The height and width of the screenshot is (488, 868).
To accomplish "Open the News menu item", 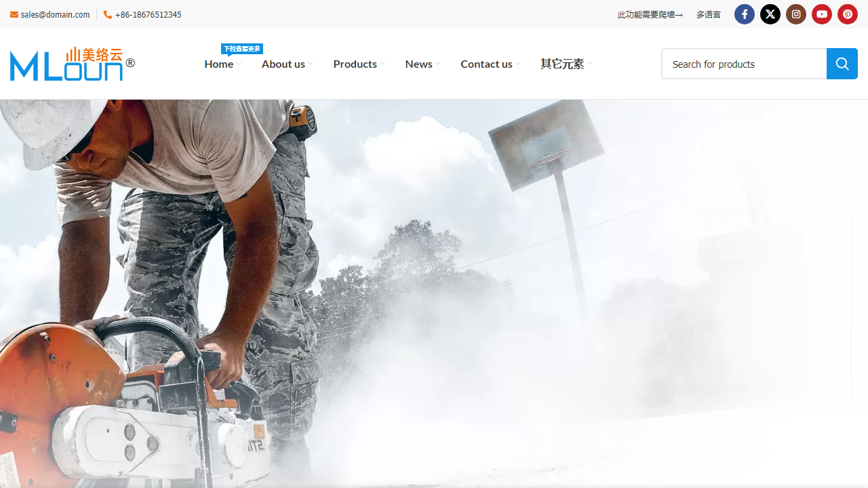I will coord(418,64).
